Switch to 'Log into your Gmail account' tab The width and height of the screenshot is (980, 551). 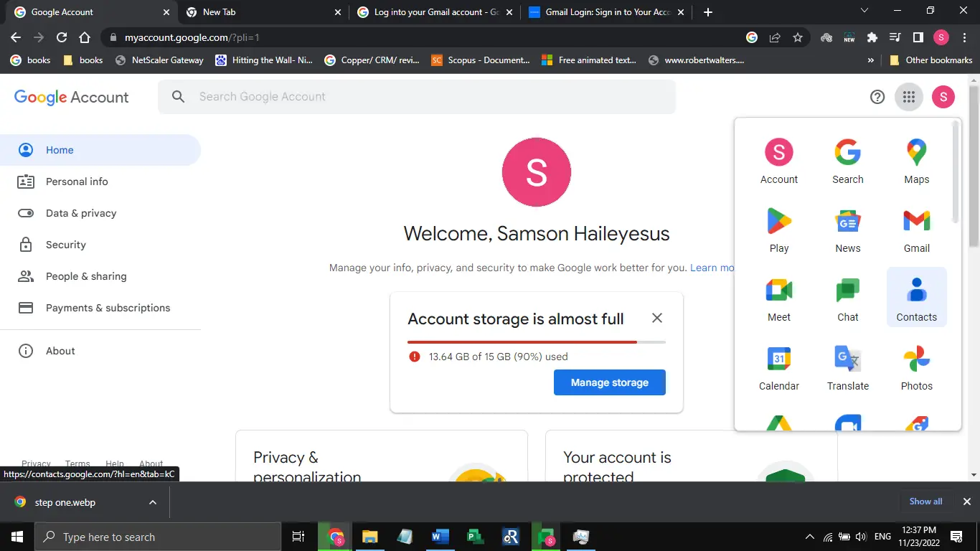pyautogui.click(x=435, y=12)
